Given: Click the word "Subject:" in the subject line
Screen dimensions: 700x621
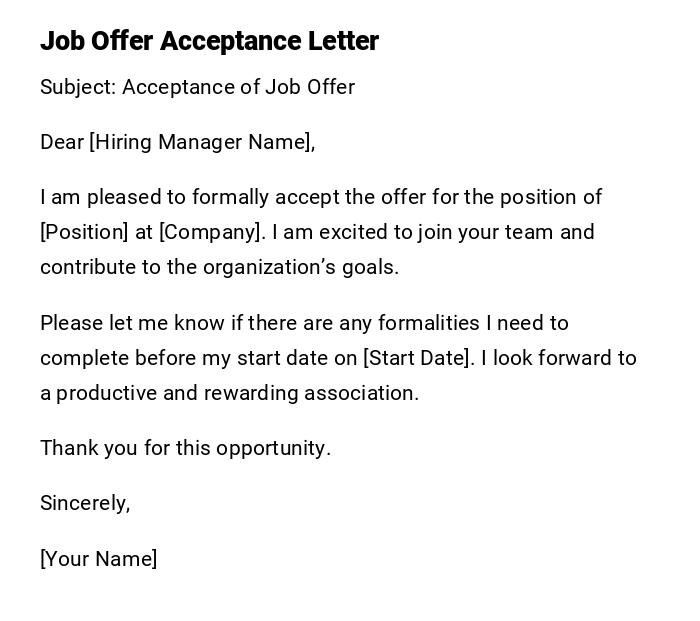Looking at the screenshot, I should click(78, 87).
